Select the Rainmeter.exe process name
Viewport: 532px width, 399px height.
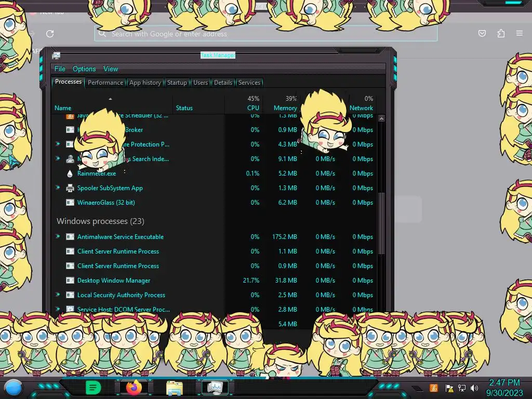[x=97, y=174]
